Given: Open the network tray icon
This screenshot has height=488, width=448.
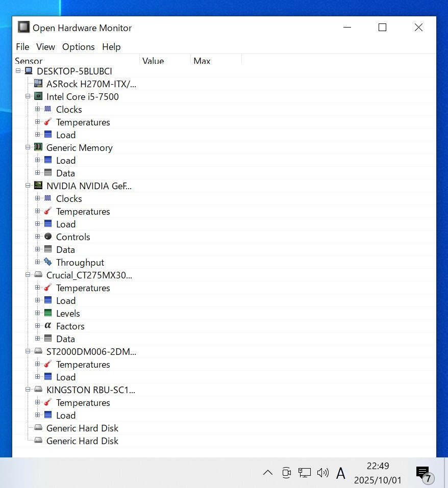Looking at the screenshot, I should pyautogui.click(x=305, y=473).
